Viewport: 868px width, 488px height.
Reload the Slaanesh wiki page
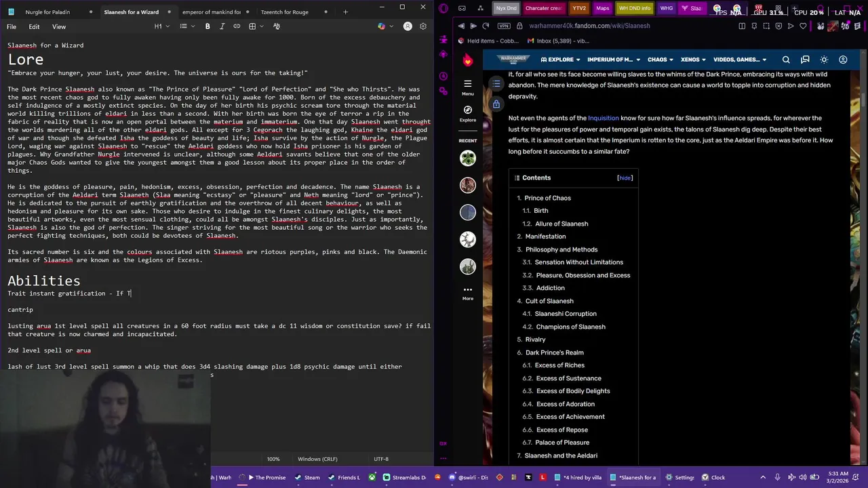pos(486,26)
